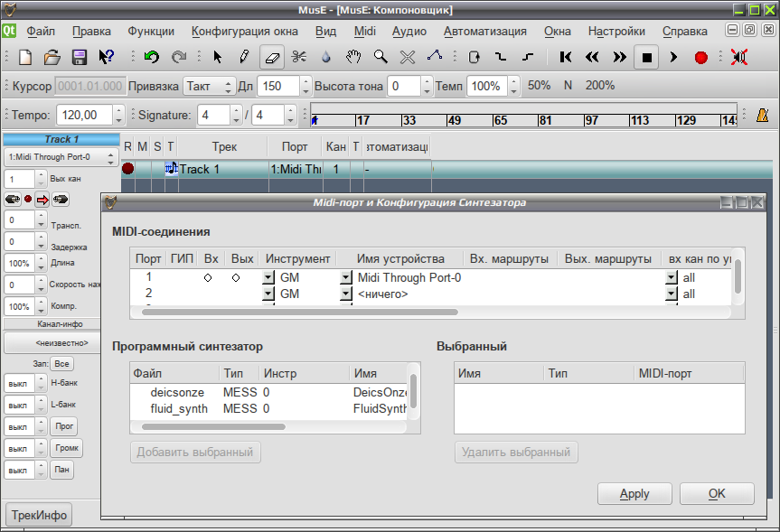Open device name dropdown for port 2

[x=346, y=294]
